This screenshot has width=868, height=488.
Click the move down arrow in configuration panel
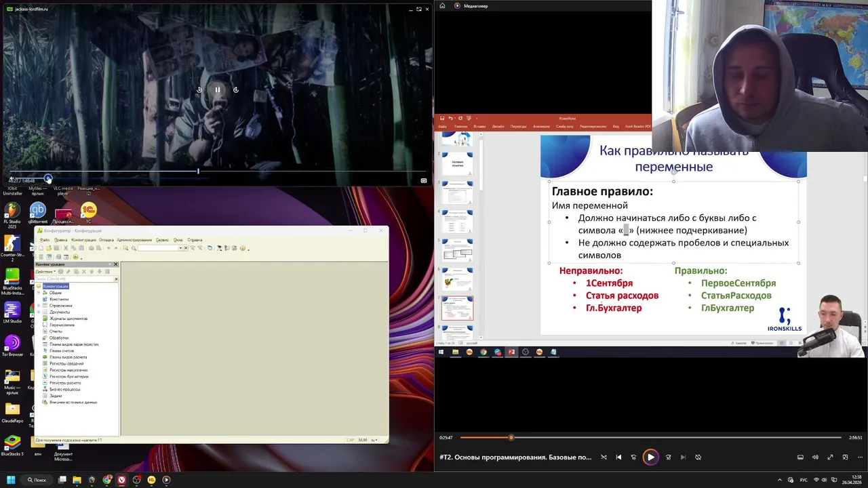pos(100,272)
